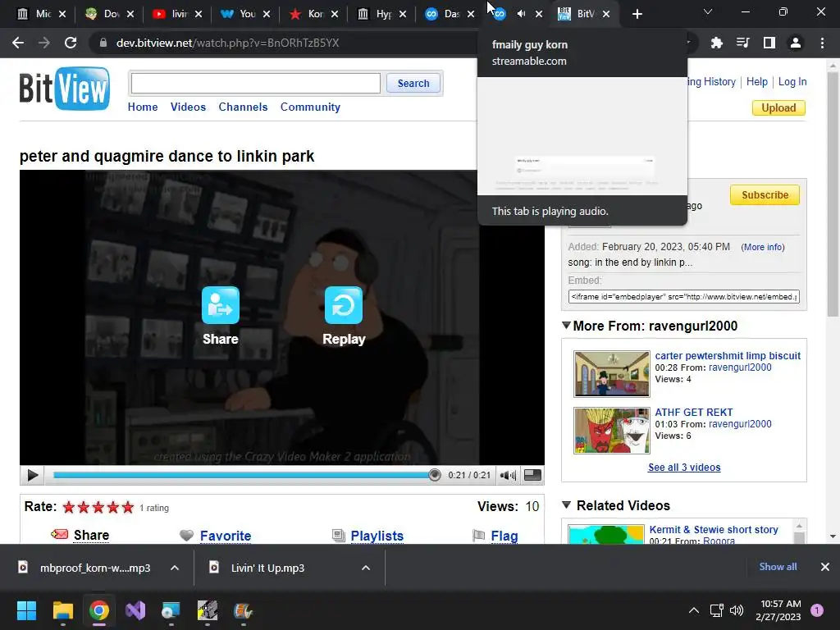Click the Upload button
The width and height of the screenshot is (840, 630).
[778, 107]
